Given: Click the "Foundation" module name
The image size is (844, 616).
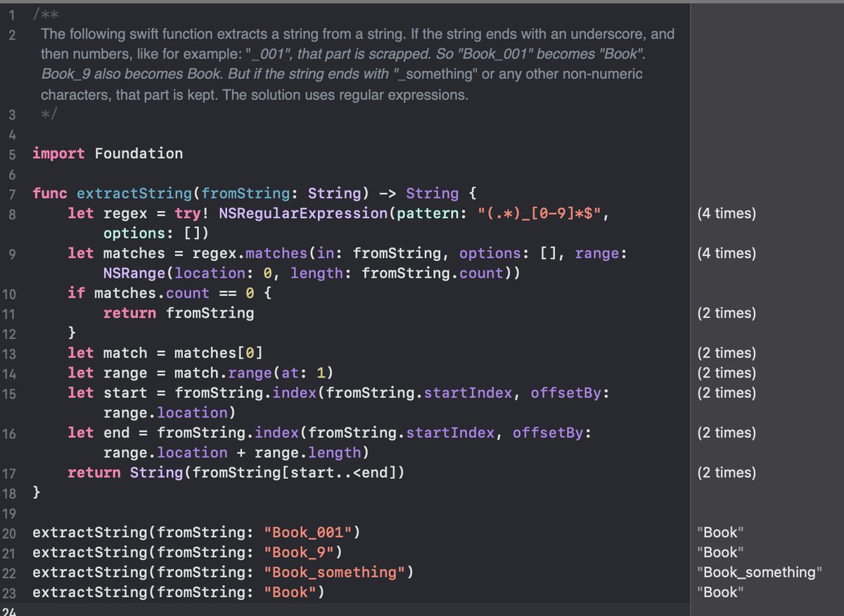Looking at the screenshot, I should (139, 153).
